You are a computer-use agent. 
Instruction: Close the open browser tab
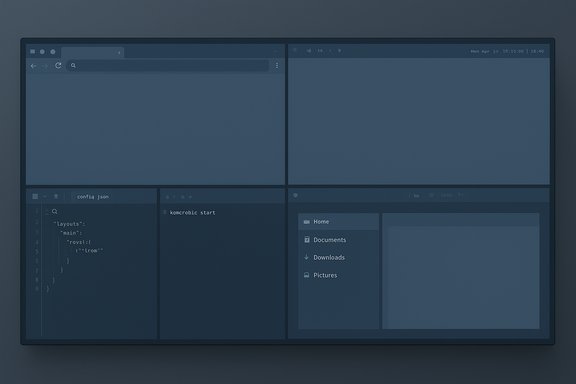(119, 53)
